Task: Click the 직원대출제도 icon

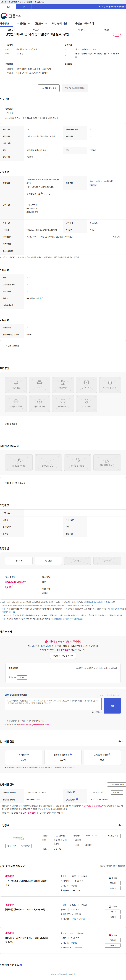Action: pos(39,403)
